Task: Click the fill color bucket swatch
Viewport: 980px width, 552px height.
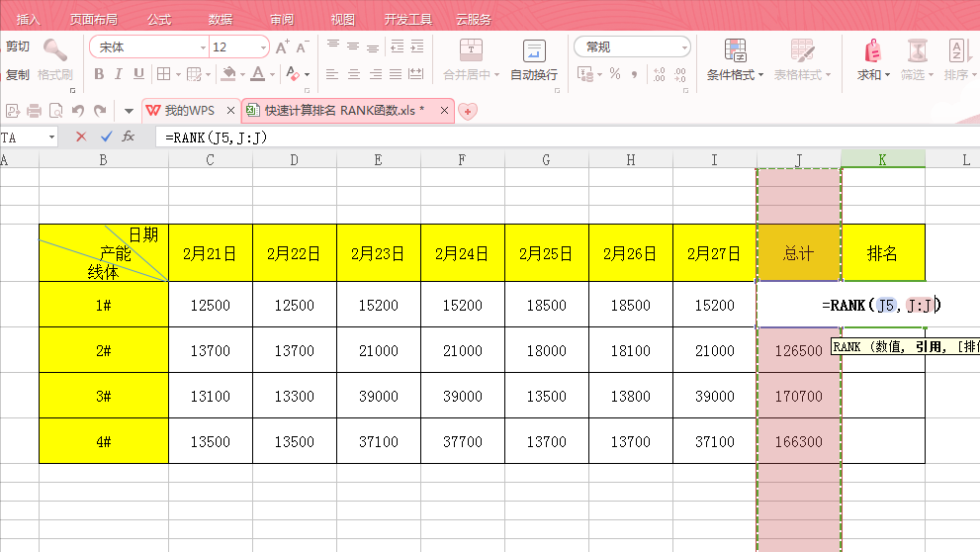Action: tap(228, 74)
